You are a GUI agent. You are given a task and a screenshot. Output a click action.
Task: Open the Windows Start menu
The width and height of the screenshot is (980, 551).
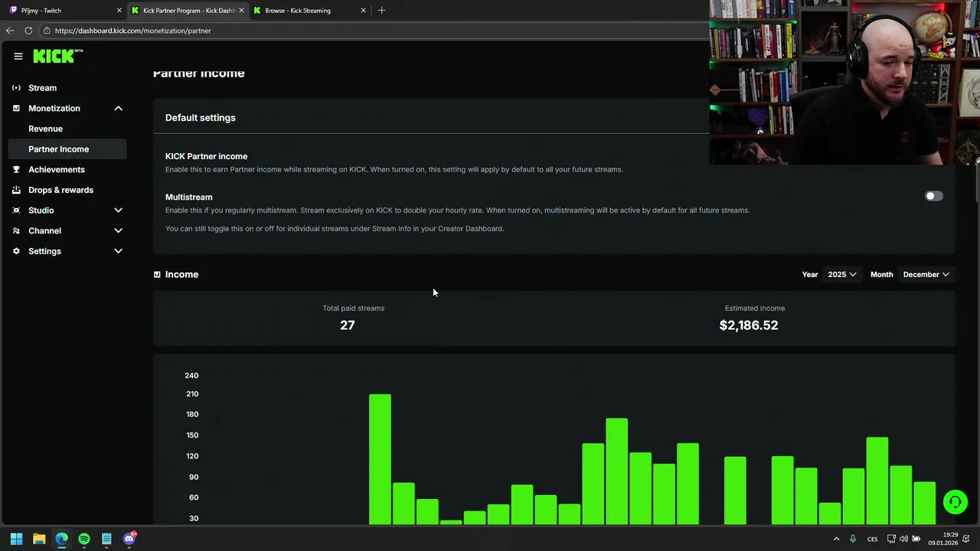16,539
